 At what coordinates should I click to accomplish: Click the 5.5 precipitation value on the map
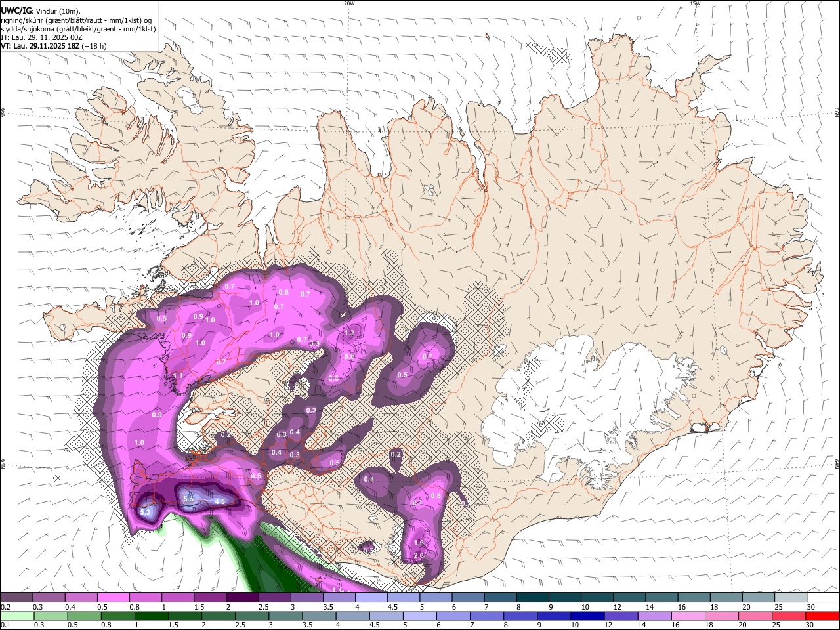[x=188, y=499]
